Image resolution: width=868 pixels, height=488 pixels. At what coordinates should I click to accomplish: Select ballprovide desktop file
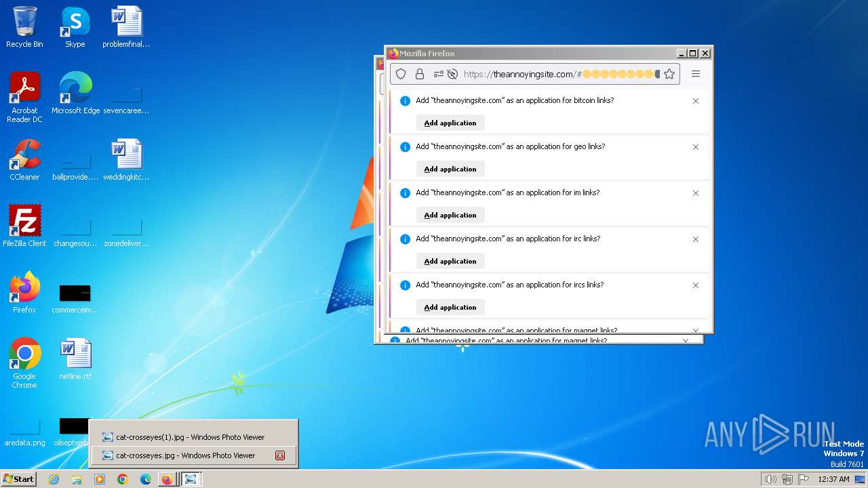tap(75, 166)
